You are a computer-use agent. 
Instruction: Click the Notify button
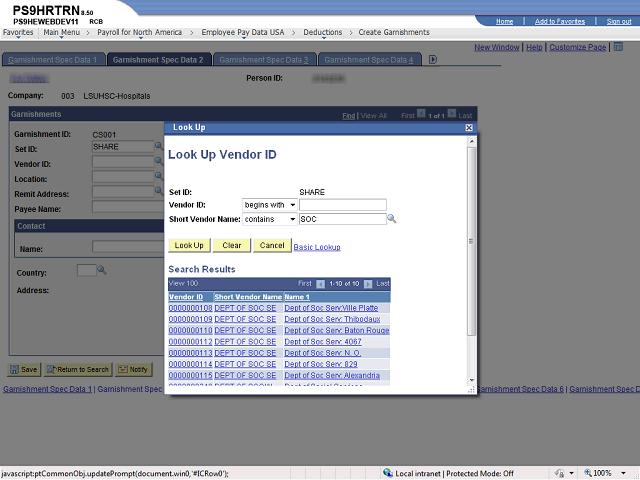tap(133, 369)
